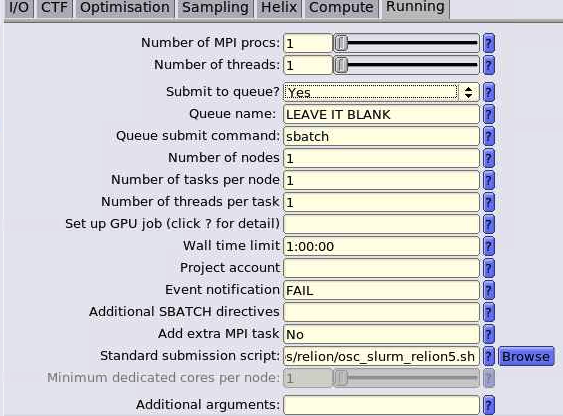Open help for Additional arguments
This screenshot has width=563, height=416.
[488, 405]
